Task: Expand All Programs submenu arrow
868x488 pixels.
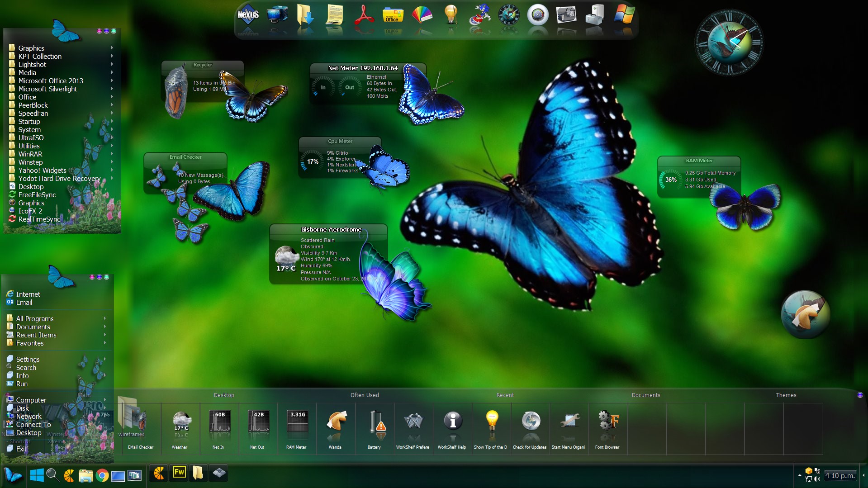Action: click(x=105, y=318)
